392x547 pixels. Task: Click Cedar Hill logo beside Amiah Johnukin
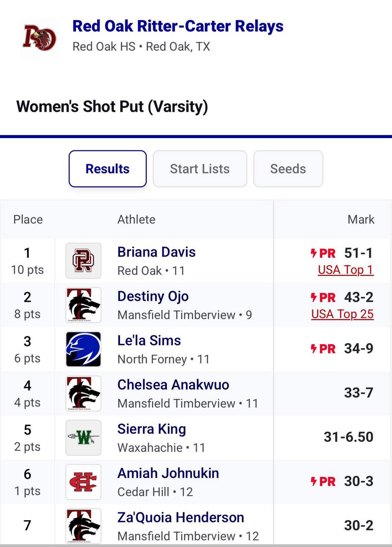[83, 482]
